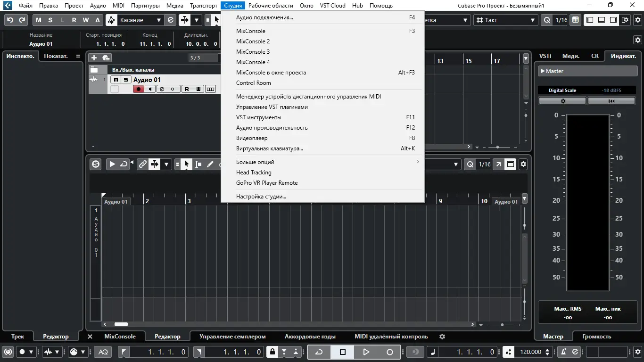Toggle global Solo state button S

click(x=50, y=20)
